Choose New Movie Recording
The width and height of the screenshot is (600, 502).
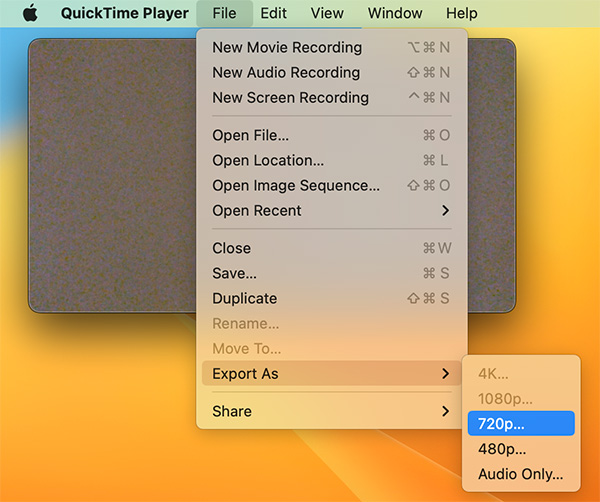pyautogui.click(x=331, y=47)
